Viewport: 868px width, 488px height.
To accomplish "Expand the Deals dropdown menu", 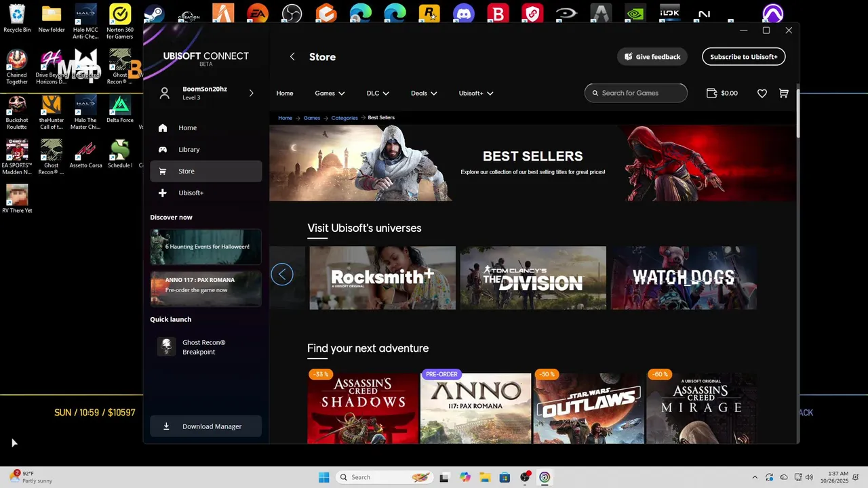I will 424,94.
